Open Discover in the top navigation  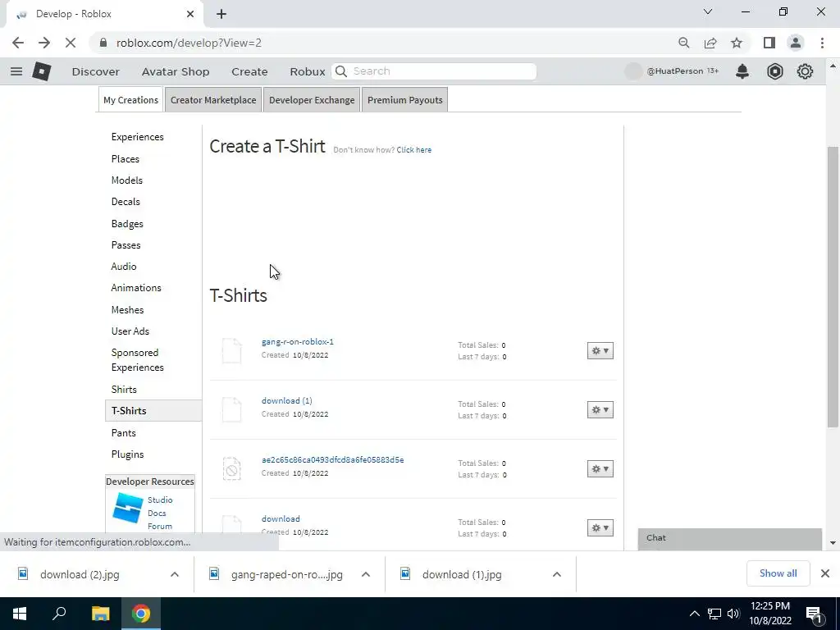96,72
